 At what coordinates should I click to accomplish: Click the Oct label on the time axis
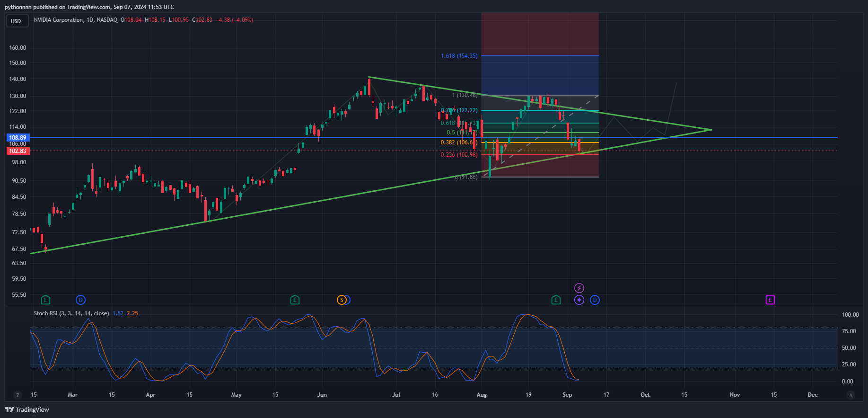point(645,395)
